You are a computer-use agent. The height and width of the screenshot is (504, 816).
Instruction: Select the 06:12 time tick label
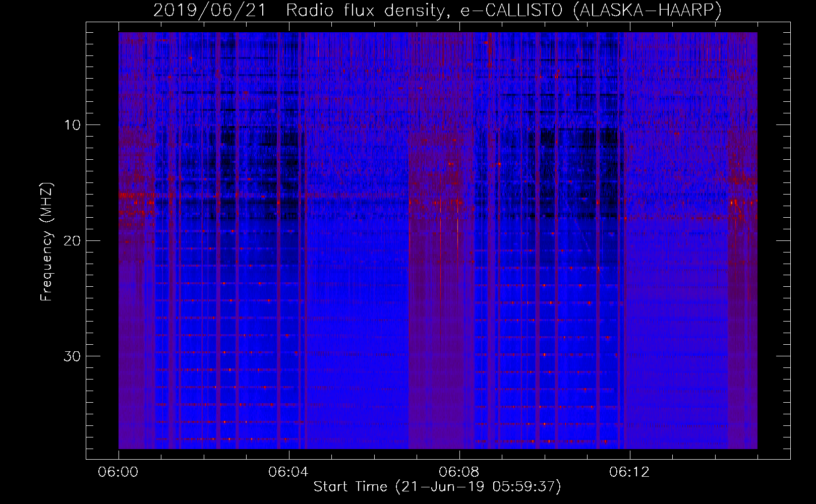[629, 472]
